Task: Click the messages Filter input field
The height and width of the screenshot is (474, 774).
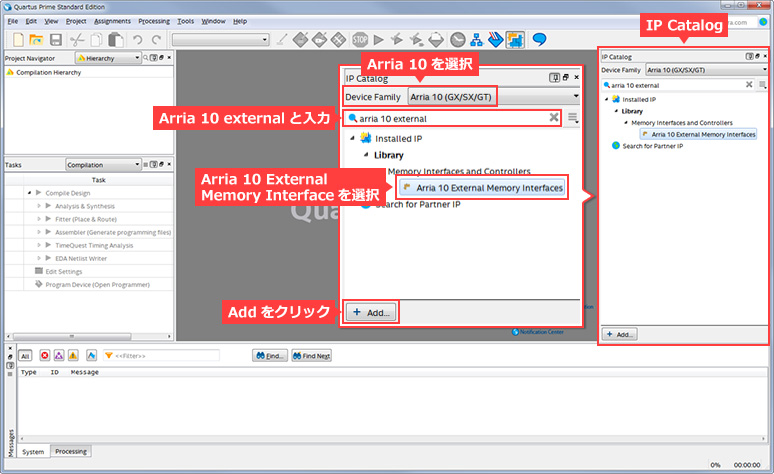Action: [x=161, y=356]
